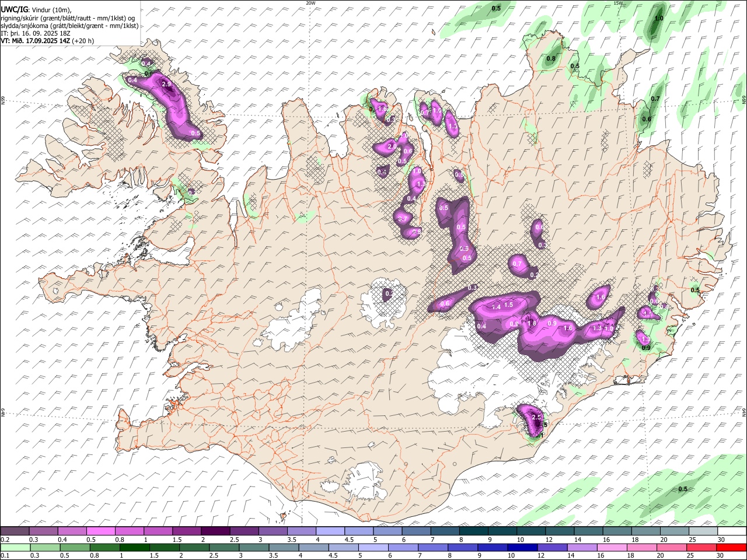The width and height of the screenshot is (747, 560).
Task: Click the bright pink swatch between 0.5 and 0.8
Action: click(x=100, y=531)
